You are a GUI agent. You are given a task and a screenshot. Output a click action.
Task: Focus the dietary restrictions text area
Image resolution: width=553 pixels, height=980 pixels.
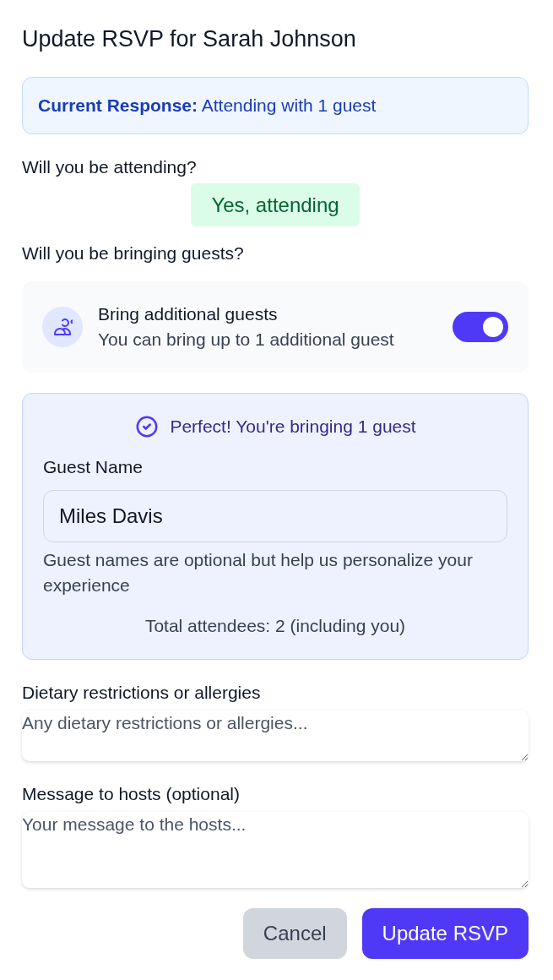point(275,735)
